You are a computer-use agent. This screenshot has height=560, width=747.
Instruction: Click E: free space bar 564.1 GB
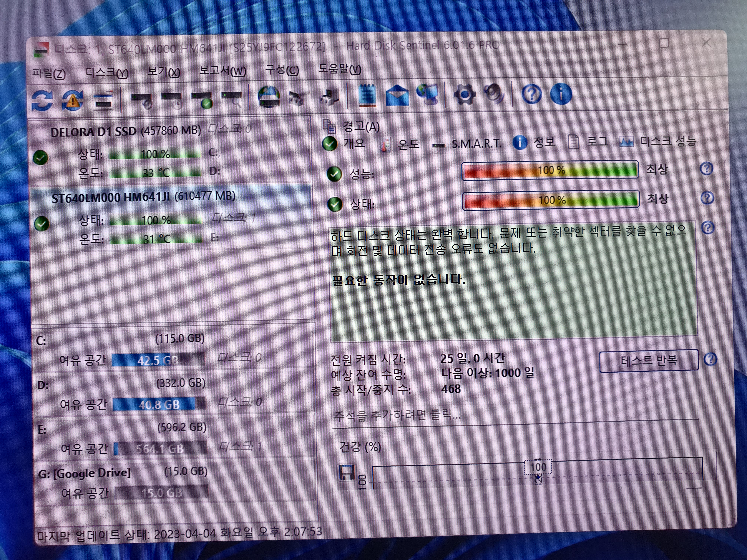160,449
